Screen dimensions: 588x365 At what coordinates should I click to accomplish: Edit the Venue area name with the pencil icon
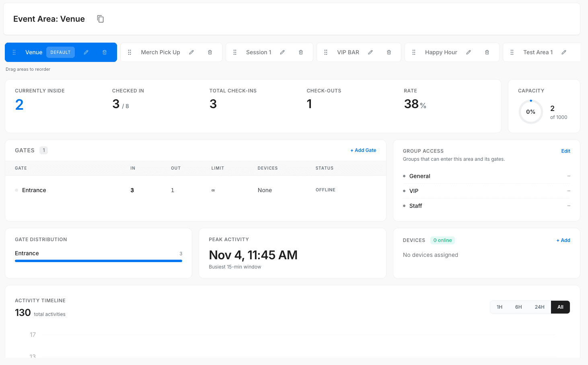(x=86, y=52)
